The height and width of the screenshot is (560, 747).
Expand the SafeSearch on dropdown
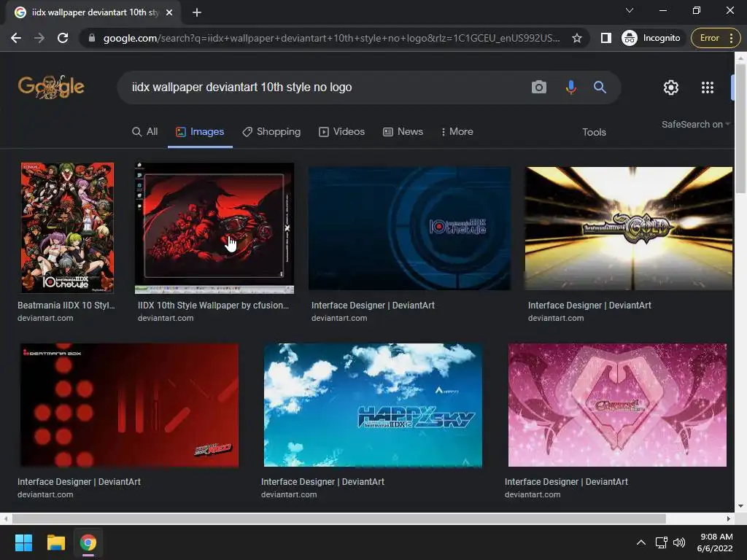(695, 124)
